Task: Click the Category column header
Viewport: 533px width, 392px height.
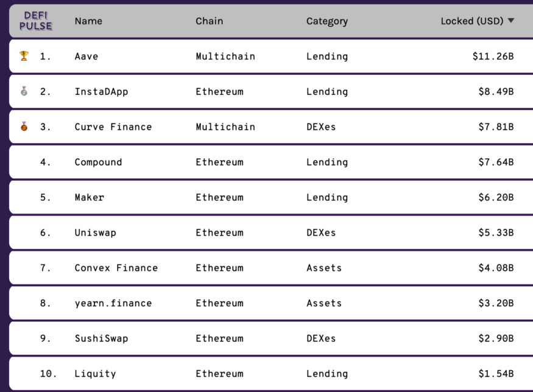Action: tap(327, 21)
